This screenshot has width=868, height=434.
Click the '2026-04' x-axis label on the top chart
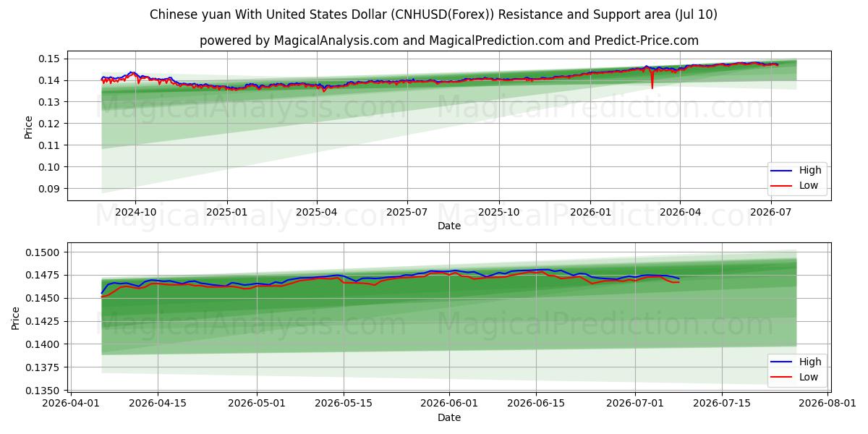click(680, 212)
